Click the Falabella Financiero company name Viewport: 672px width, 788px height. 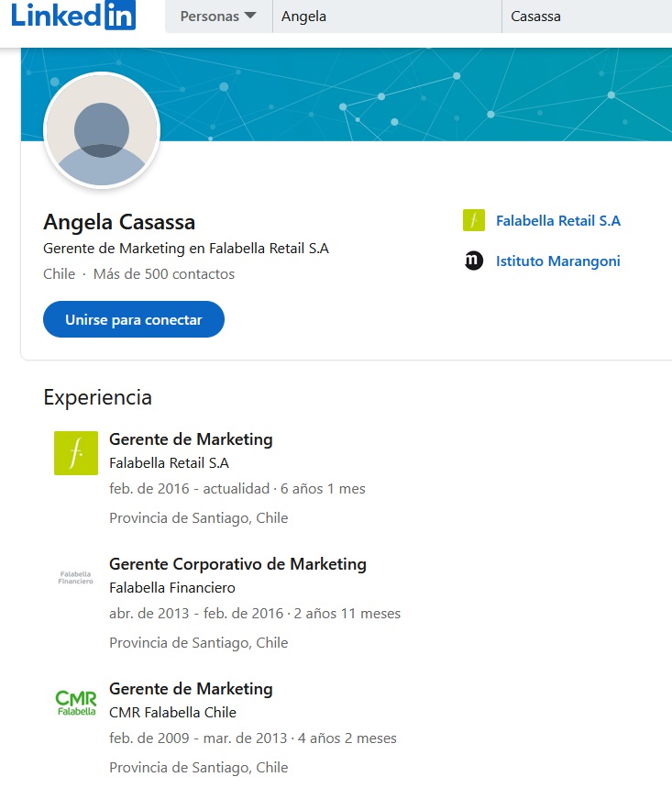click(172, 587)
